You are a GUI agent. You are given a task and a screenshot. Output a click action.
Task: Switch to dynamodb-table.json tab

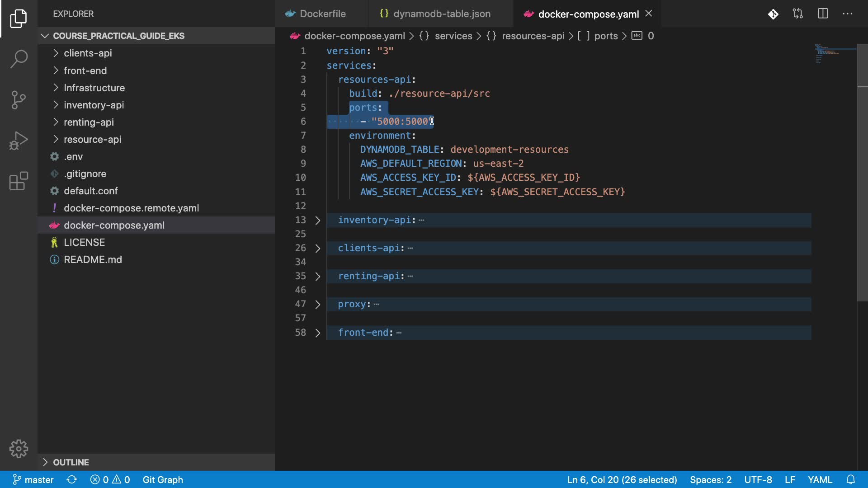[441, 14]
